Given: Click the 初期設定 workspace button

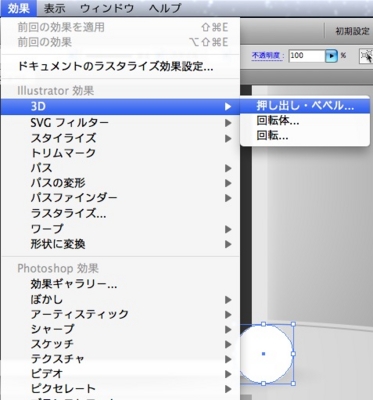Looking at the screenshot, I should [x=352, y=31].
